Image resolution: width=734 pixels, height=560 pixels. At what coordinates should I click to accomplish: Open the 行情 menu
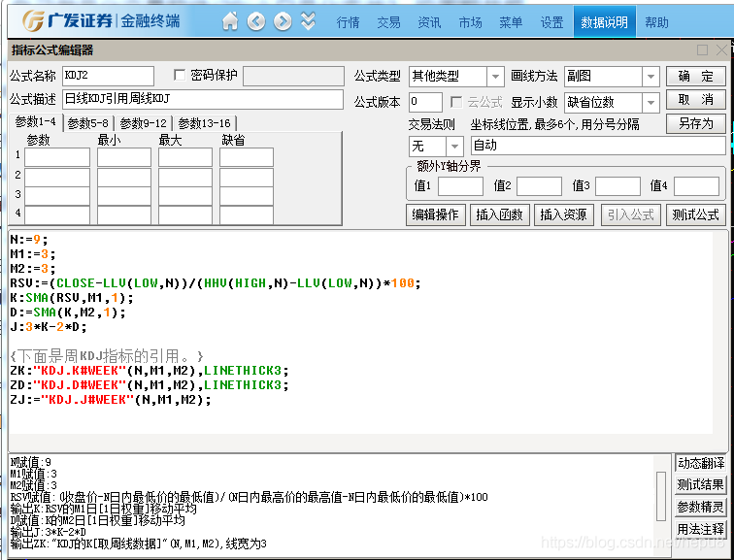pos(349,22)
